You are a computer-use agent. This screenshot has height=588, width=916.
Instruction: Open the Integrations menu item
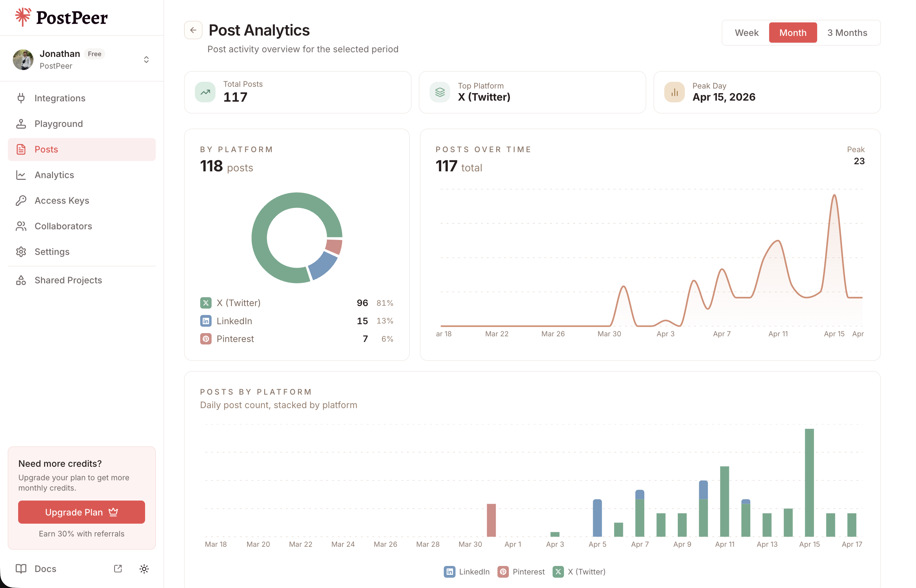[60, 98]
